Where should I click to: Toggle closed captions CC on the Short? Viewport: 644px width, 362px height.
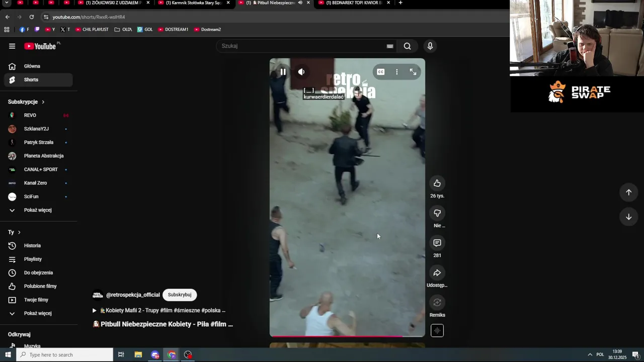(381, 72)
